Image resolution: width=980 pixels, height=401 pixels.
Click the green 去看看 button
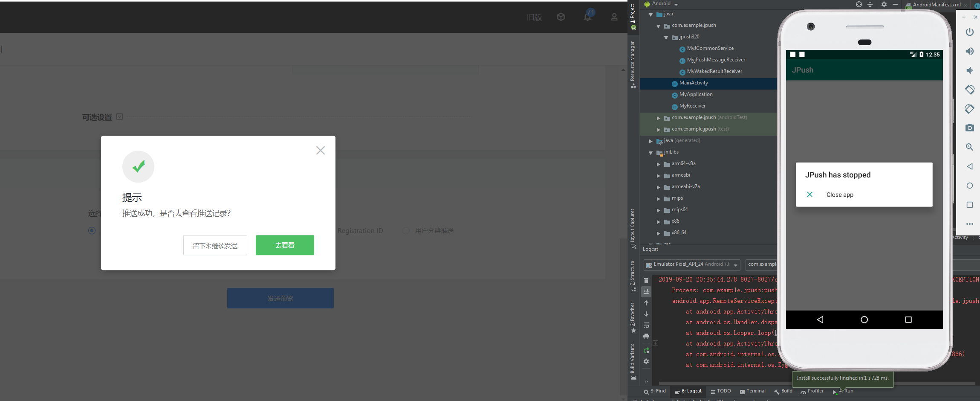pos(285,245)
